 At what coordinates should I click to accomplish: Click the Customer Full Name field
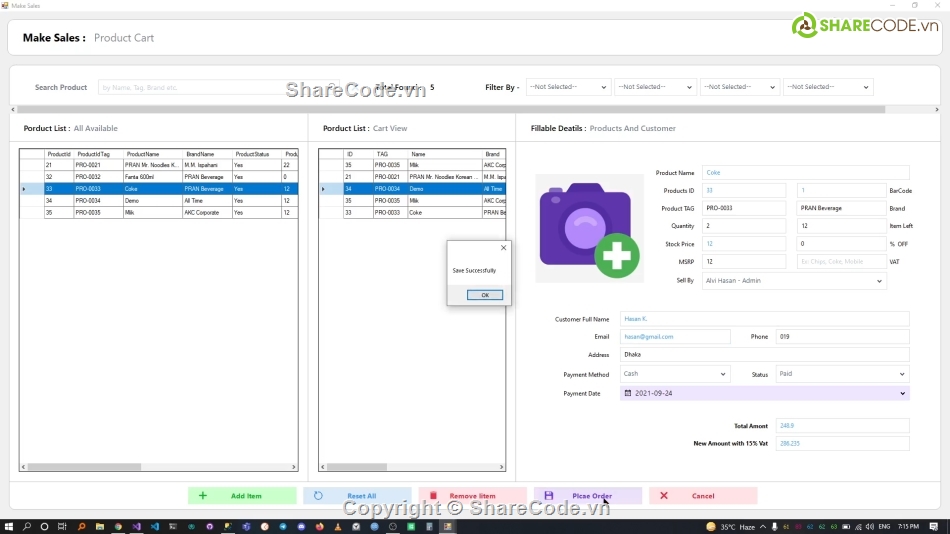coord(764,319)
